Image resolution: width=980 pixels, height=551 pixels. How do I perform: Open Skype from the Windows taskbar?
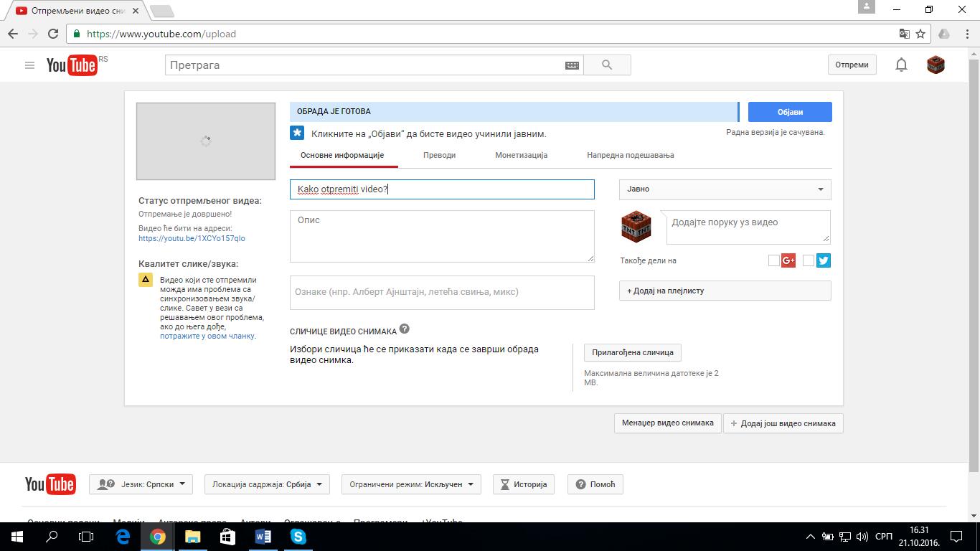[x=298, y=536]
